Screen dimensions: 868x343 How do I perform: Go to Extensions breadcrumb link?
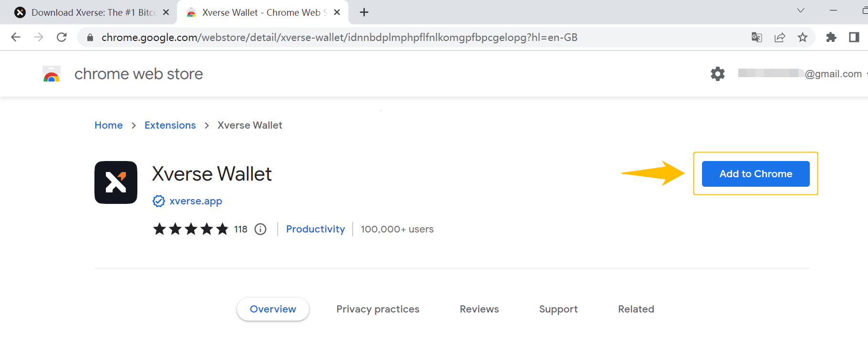pos(170,125)
